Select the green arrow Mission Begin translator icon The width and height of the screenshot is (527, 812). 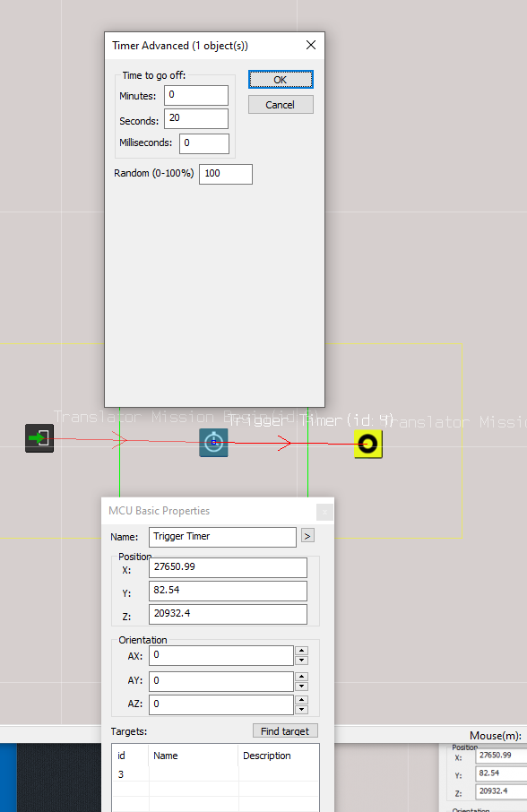39,438
